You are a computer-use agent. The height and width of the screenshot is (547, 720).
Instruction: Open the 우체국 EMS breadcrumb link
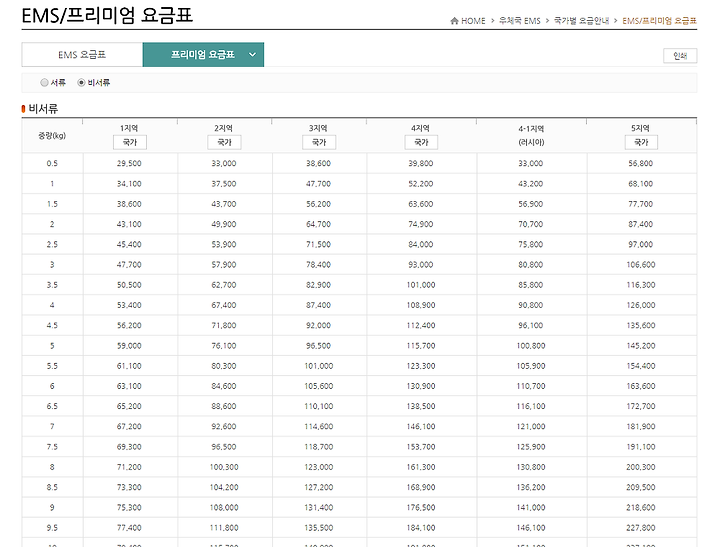pos(520,21)
